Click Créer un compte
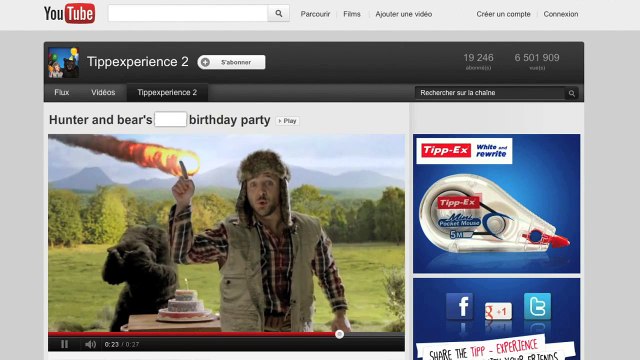The height and width of the screenshot is (360, 640). tap(503, 14)
